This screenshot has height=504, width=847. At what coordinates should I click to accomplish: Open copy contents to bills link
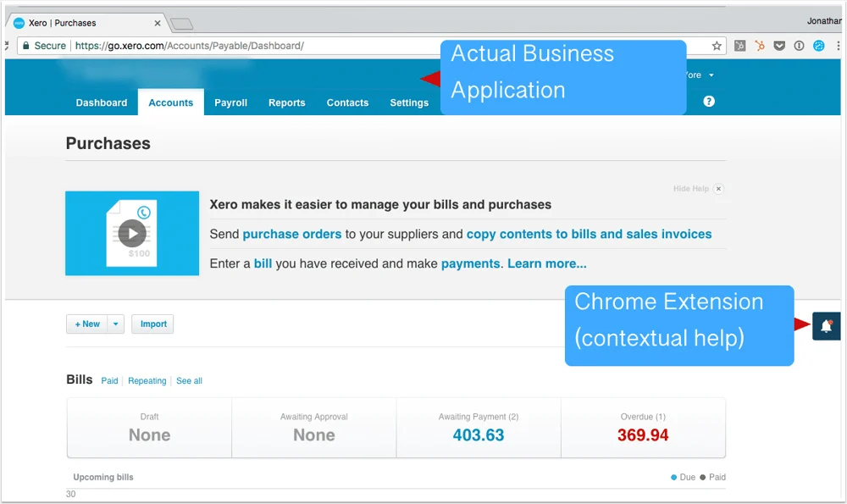589,234
